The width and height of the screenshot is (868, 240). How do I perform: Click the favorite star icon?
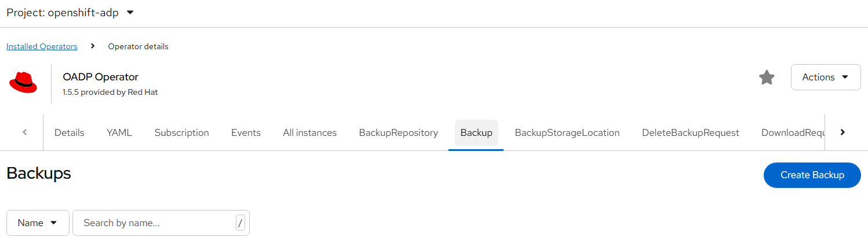click(767, 77)
